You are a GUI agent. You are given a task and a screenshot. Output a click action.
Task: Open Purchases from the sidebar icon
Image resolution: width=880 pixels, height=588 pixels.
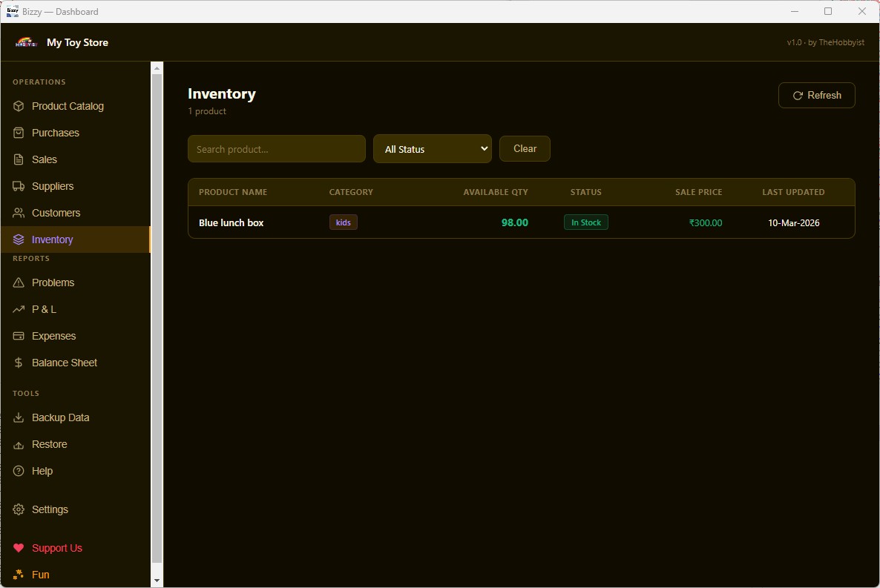click(x=18, y=133)
